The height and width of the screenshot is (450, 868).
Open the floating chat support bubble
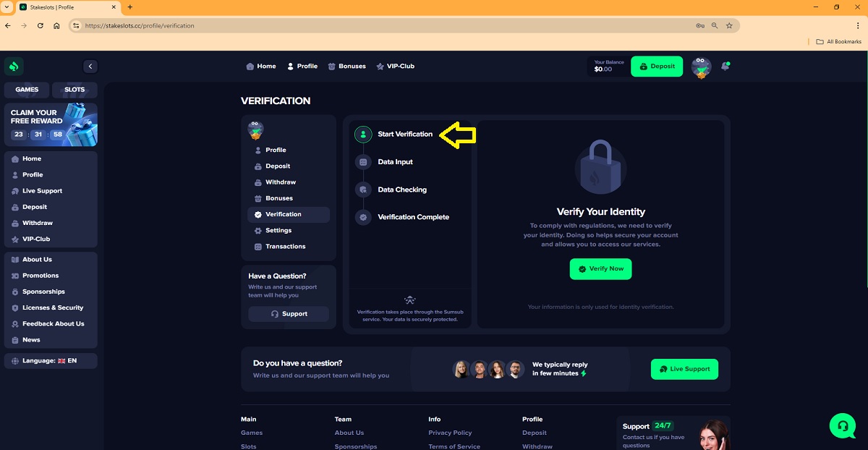843,425
